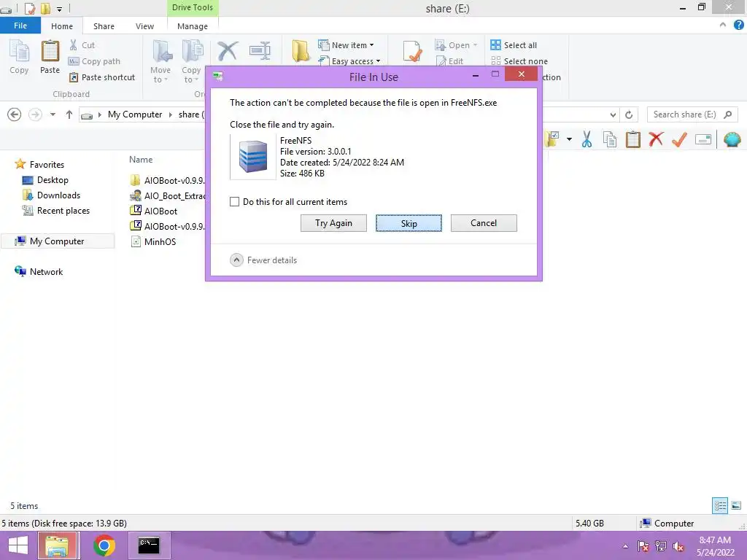Click the Skip button in dialog
The image size is (747, 560).
click(409, 223)
